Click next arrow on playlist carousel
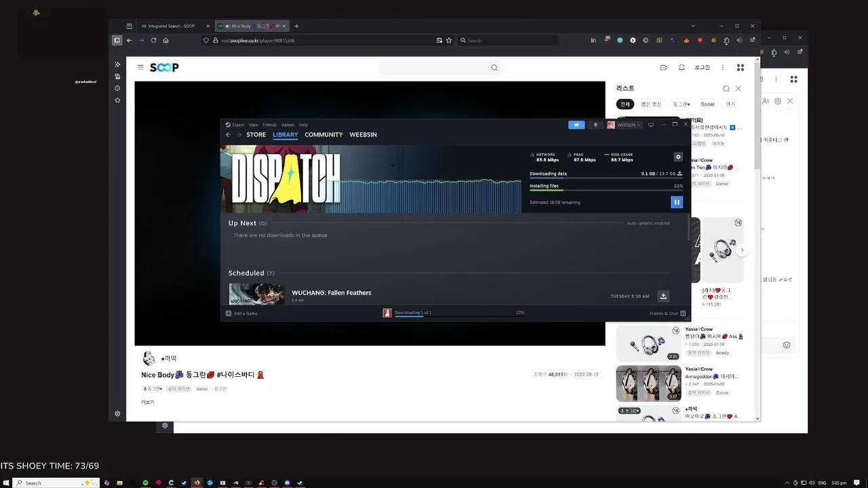Screen dimensions: 868x488 (x=742, y=250)
